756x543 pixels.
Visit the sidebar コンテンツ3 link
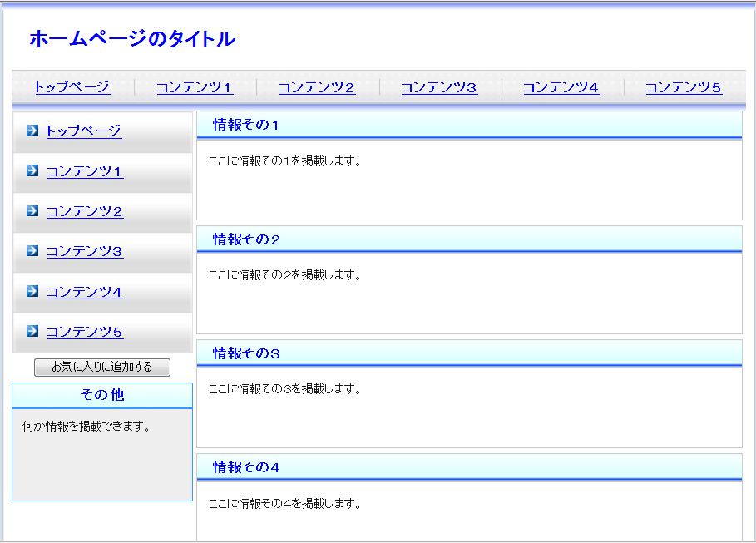(x=85, y=251)
